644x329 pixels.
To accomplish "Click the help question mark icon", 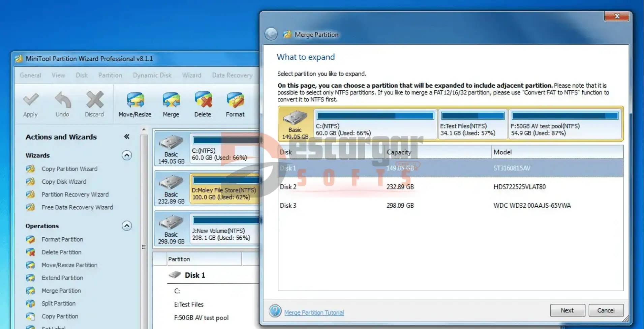I will point(275,311).
